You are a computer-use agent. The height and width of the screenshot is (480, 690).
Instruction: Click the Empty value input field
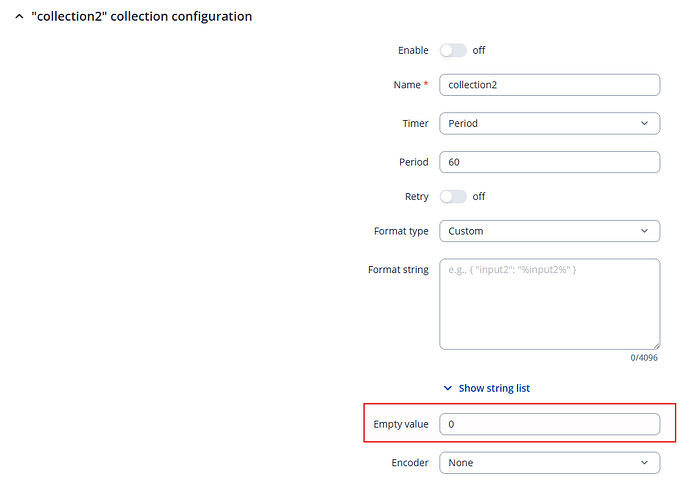click(549, 424)
